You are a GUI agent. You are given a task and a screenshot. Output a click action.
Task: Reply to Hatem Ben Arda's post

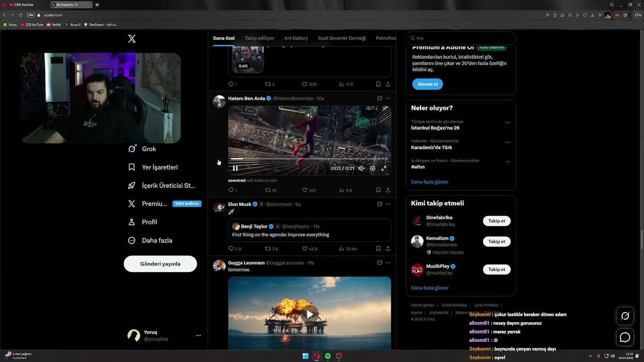[x=232, y=190]
